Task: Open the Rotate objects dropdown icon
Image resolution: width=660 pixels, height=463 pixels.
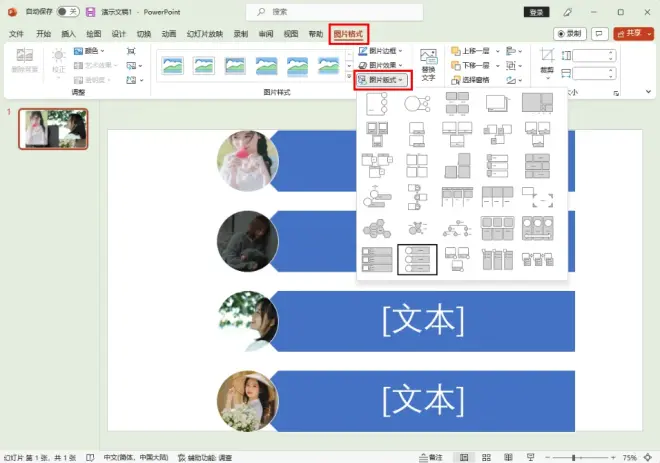Action: click(x=514, y=80)
